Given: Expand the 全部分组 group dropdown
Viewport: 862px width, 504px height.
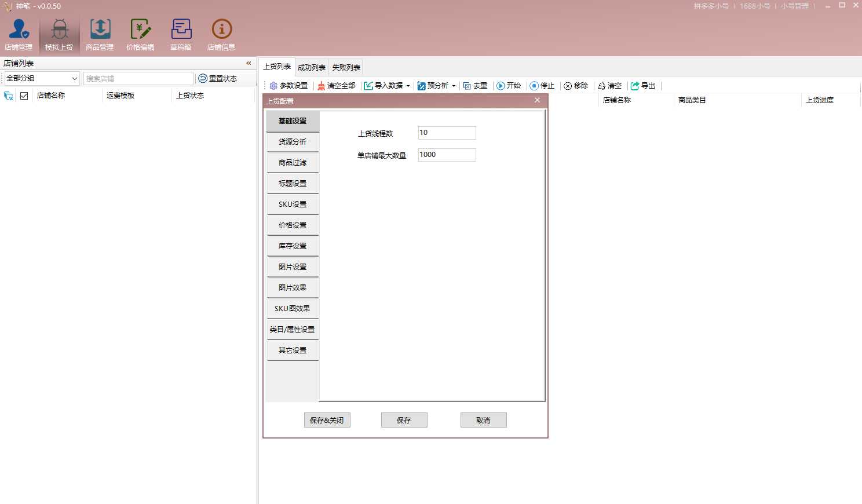Looking at the screenshot, I should point(74,78).
